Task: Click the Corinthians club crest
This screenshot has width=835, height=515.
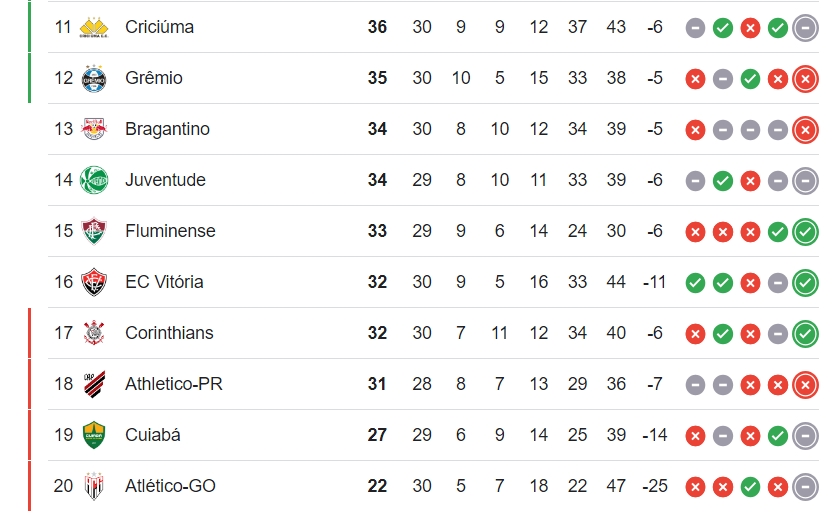Action: point(94,333)
